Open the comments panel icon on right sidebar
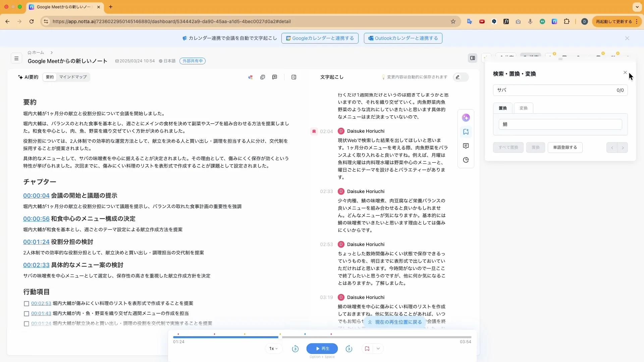The width and height of the screenshot is (644, 362). point(466,146)
